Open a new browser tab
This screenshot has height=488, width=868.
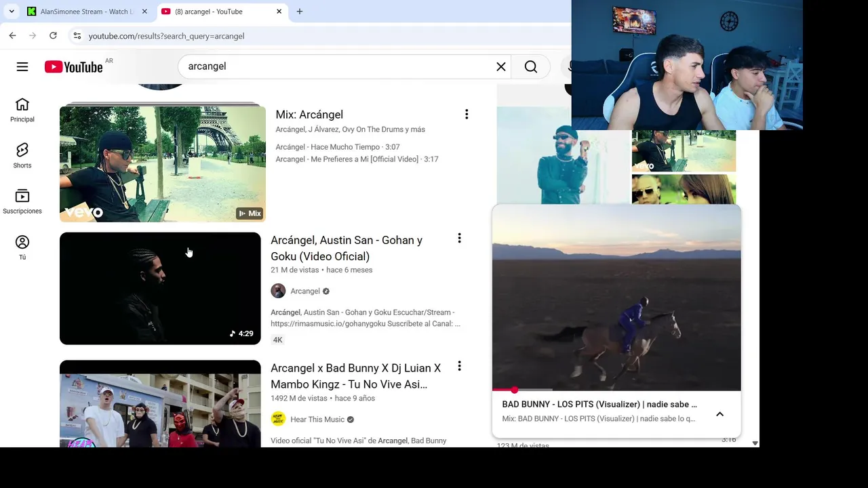click(300, 12)
